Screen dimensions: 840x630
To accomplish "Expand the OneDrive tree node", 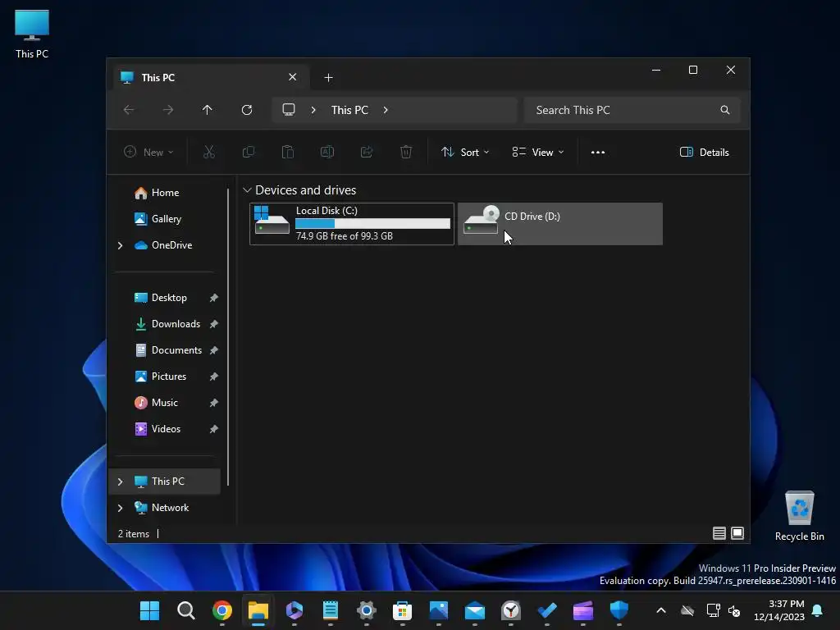I will point(120,245).
